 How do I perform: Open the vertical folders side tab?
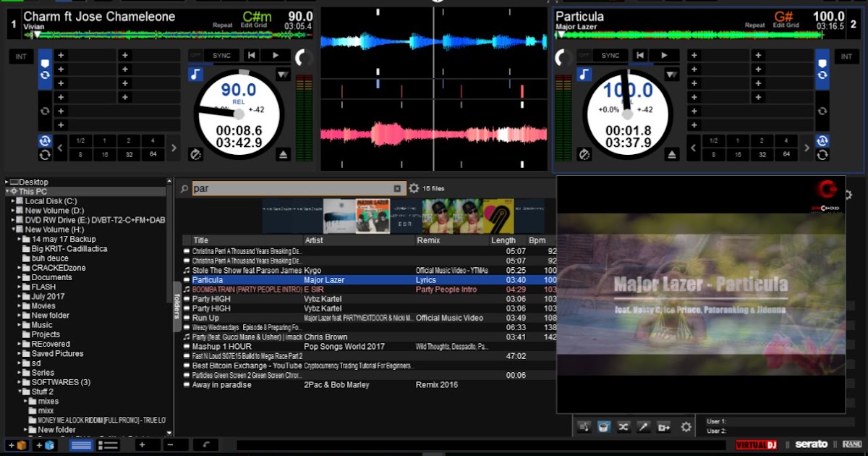pos(176,306)
